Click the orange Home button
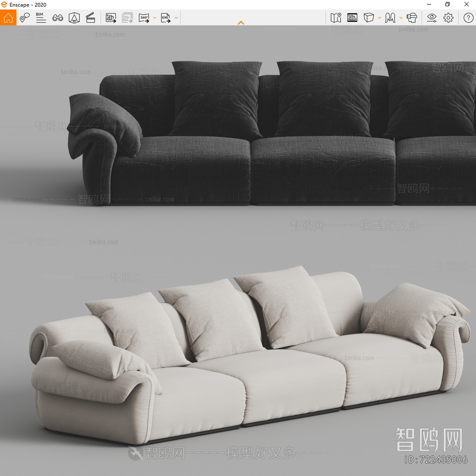476x476 pixels. click(8, 18)
